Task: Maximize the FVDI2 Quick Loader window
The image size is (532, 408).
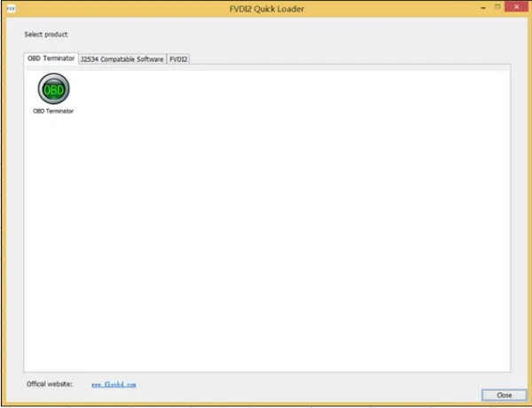Action: (497, 7)
